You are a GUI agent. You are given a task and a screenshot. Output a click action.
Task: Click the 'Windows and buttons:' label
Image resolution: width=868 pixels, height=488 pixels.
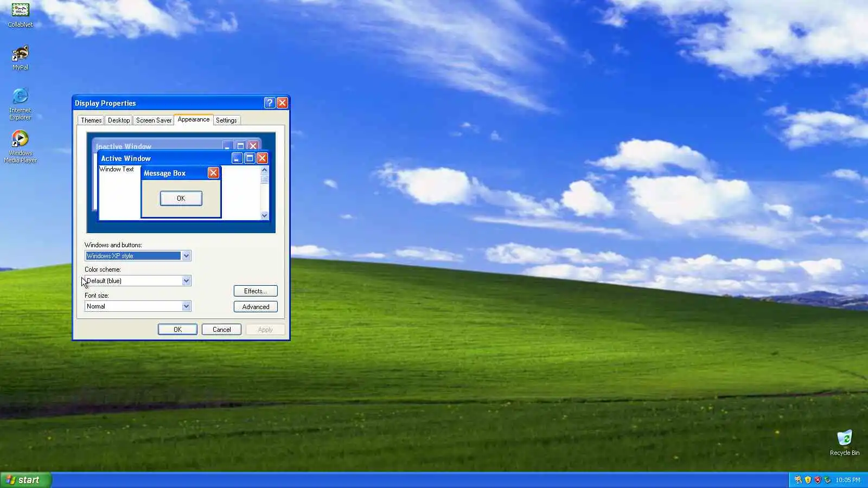113,245
